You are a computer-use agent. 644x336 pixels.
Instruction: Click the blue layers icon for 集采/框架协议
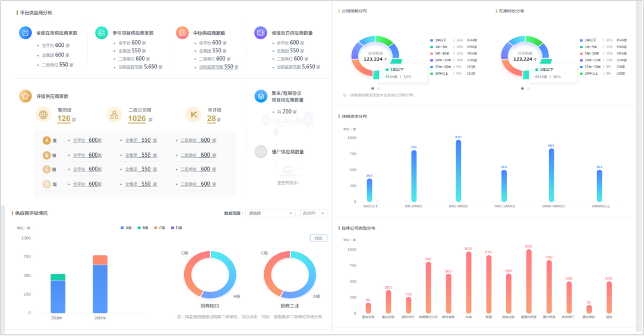coord(260,96)
